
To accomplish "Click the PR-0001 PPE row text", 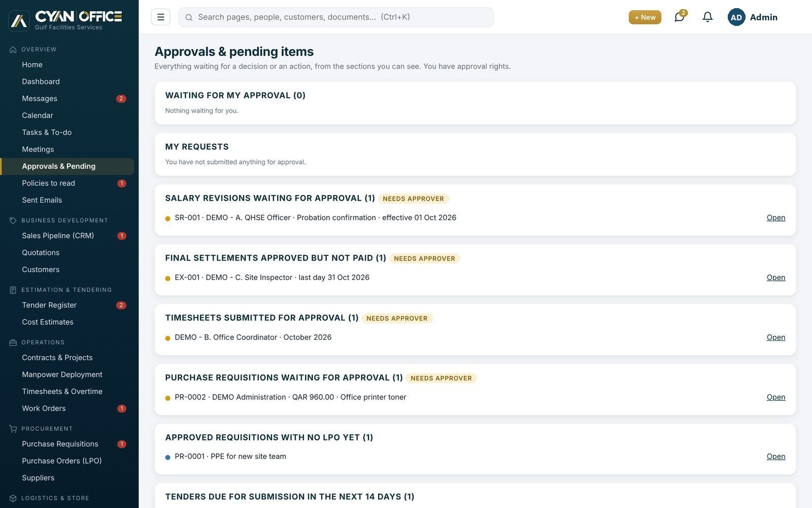I will coord(230,457).
